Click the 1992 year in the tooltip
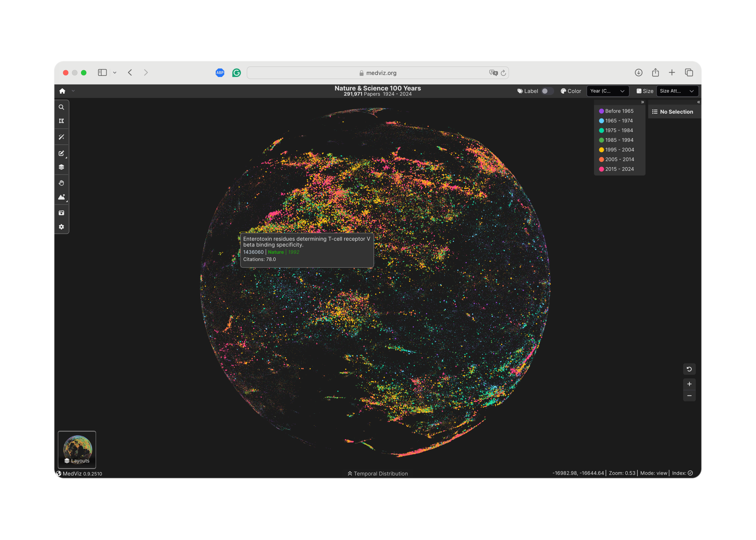 point(293,252)
